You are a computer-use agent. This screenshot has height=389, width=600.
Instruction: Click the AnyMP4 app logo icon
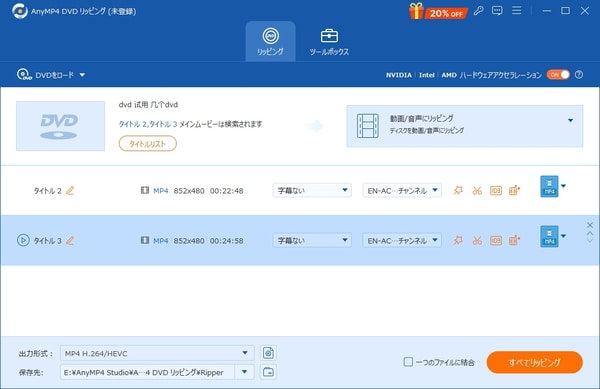point(20,11)
